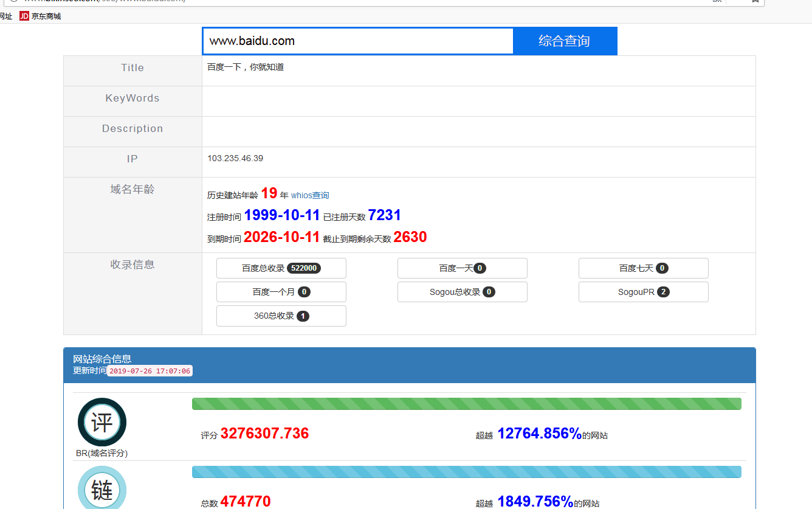The width and height of the screenshot is (812, 509).
Task: Click the site age number 19
Action: pos(269,193)
